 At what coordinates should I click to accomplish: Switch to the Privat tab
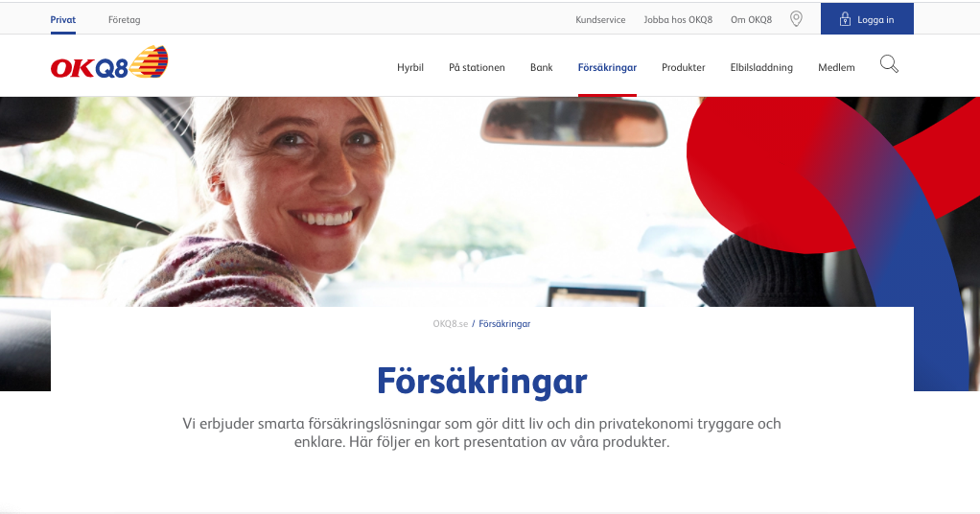pos(63,19)
